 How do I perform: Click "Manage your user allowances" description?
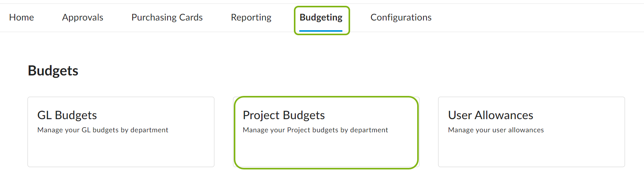pyautogui.click(x=496, y=130)
